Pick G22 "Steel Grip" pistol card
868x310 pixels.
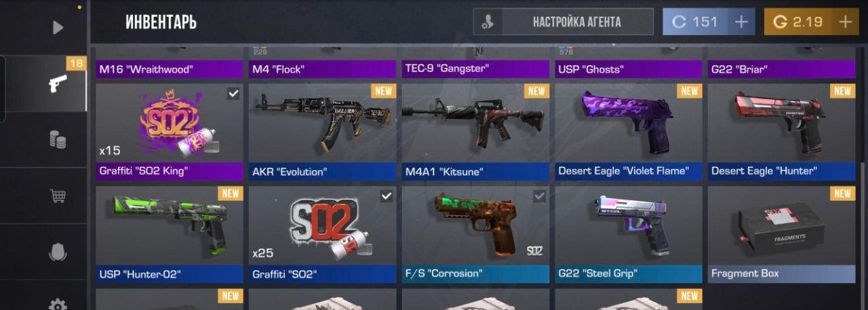click(629, 235)
